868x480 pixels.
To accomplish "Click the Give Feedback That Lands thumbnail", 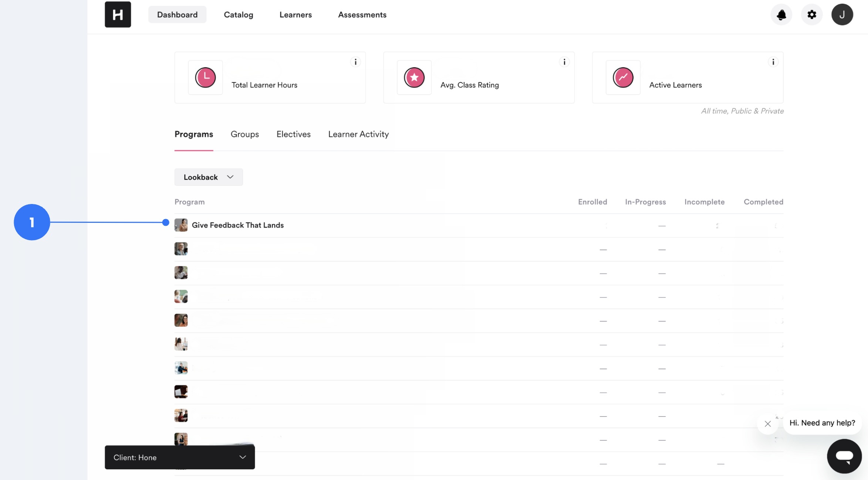I will click(x=181, y=225).
